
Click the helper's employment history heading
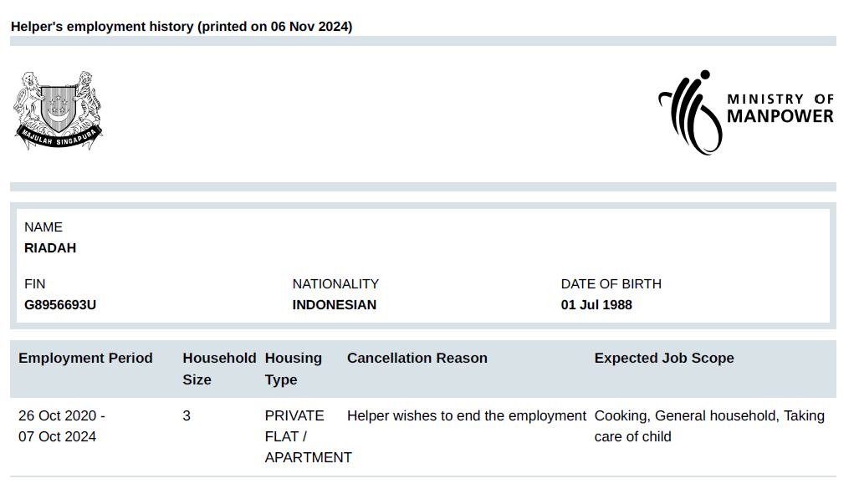(x=182, y=27)
